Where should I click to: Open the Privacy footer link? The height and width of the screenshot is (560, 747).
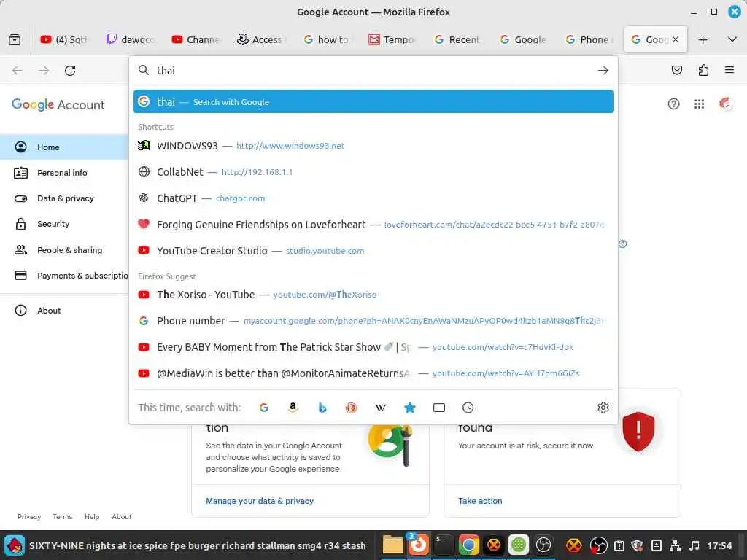tap(29, 517)
